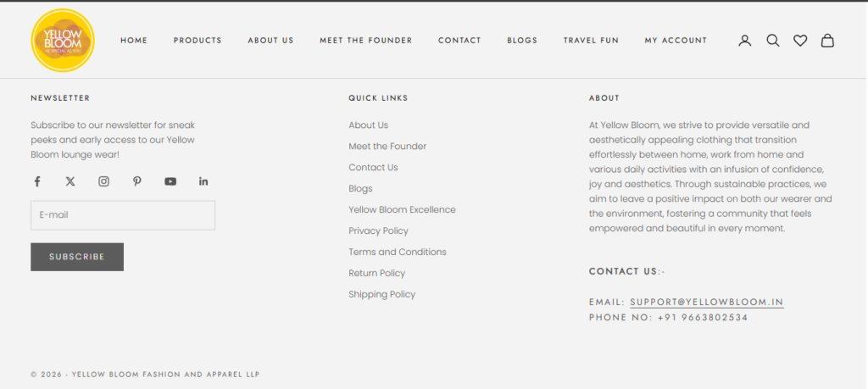Viewport: 868px width, 389px height.
Task: Click the Pinterest social icon
Action: pyautogui.click(x=136, y=181)
